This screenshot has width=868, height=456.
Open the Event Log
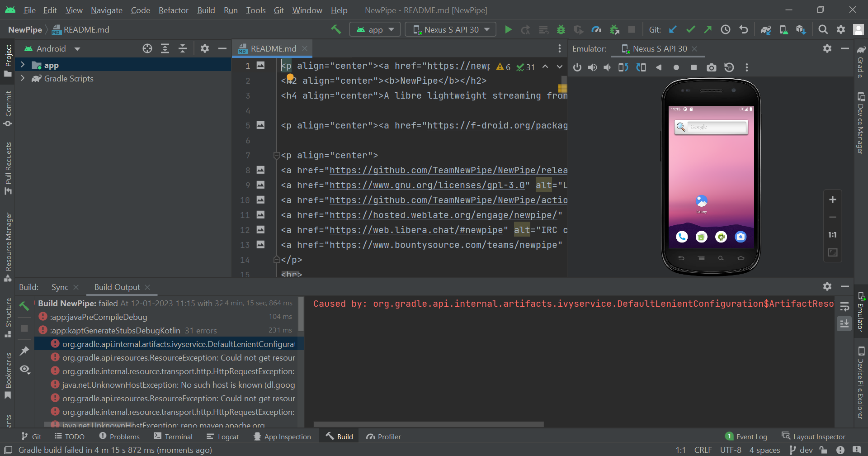pyautogui.click(x=746, y=437)
